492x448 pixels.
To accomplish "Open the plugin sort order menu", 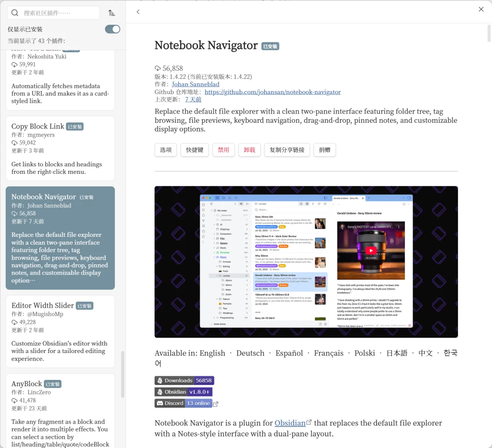I will pyautogui.click(x=111, y=13).
